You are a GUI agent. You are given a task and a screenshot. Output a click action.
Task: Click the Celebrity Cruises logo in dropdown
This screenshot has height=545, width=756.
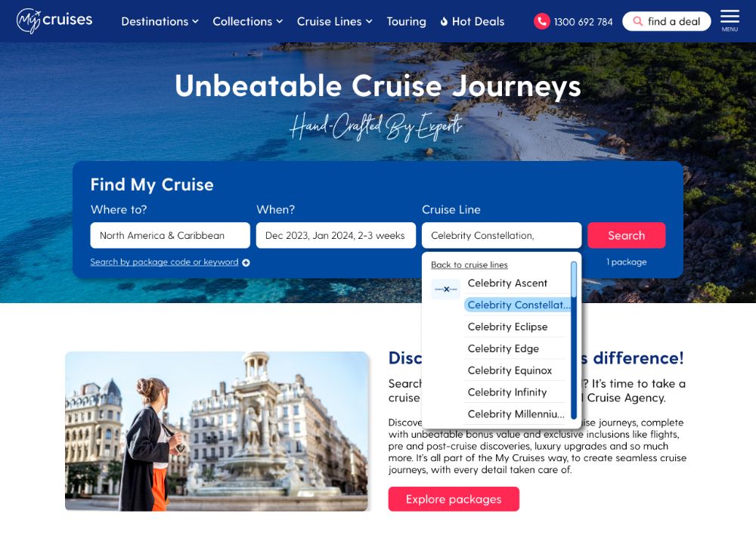445,289
